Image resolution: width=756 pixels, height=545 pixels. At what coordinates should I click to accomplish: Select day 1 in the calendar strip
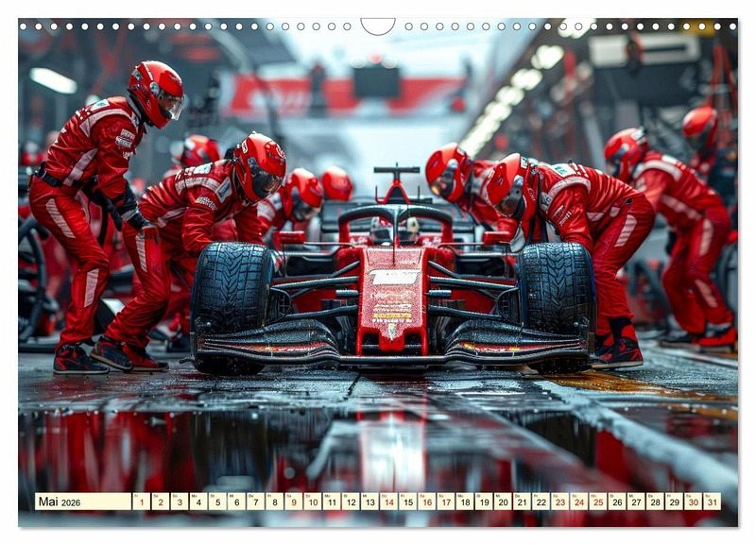pos(141,502)
